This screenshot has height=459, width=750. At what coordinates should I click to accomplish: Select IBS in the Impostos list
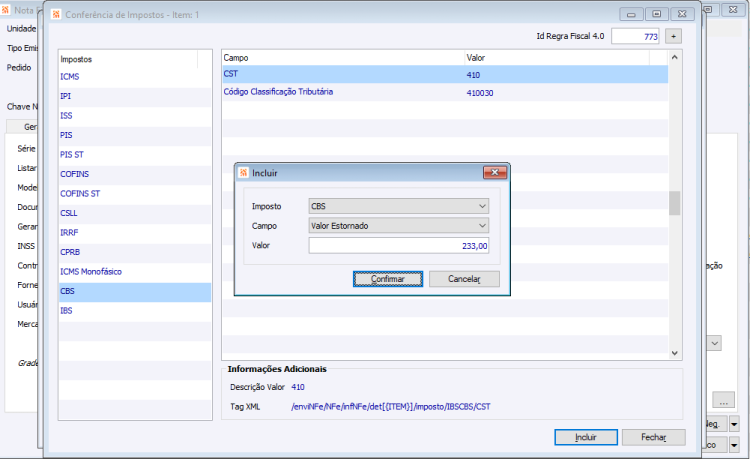134,311
